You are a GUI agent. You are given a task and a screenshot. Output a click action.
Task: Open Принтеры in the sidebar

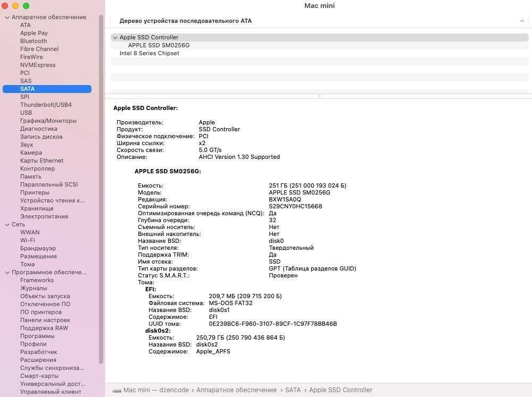point(35,192)
